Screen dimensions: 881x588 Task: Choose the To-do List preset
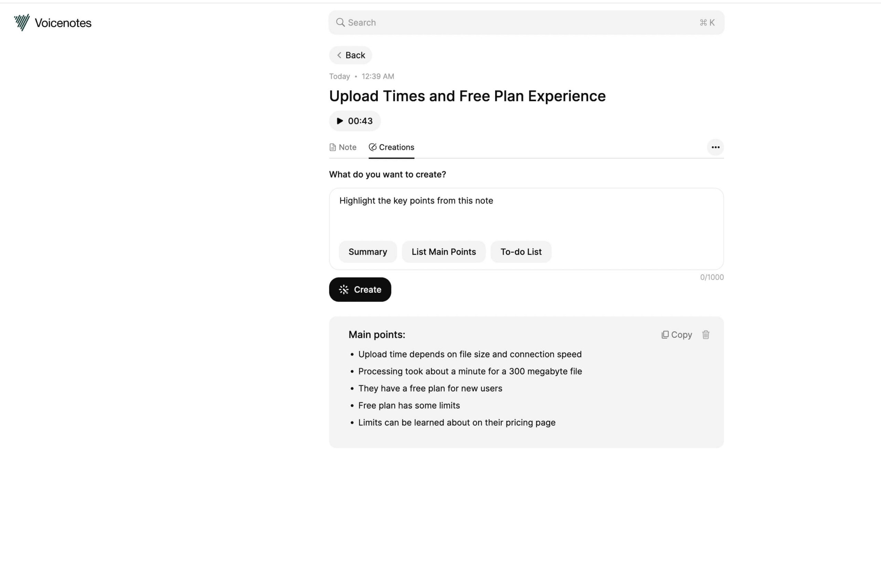[521, 252]
